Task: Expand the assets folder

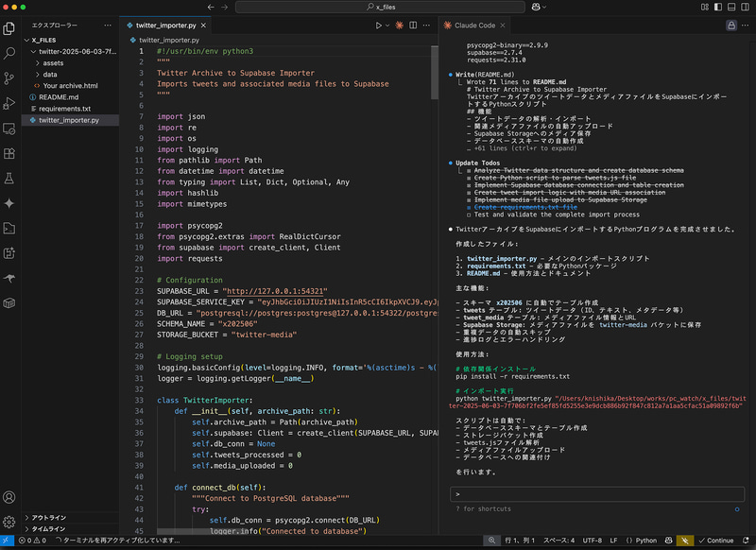Action: coord(54,62)
